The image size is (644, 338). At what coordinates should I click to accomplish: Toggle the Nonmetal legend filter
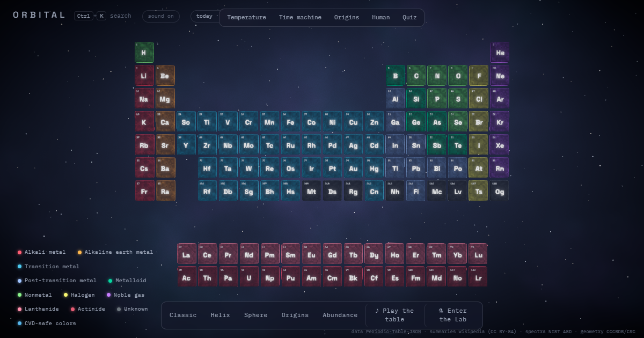(35, 295)
